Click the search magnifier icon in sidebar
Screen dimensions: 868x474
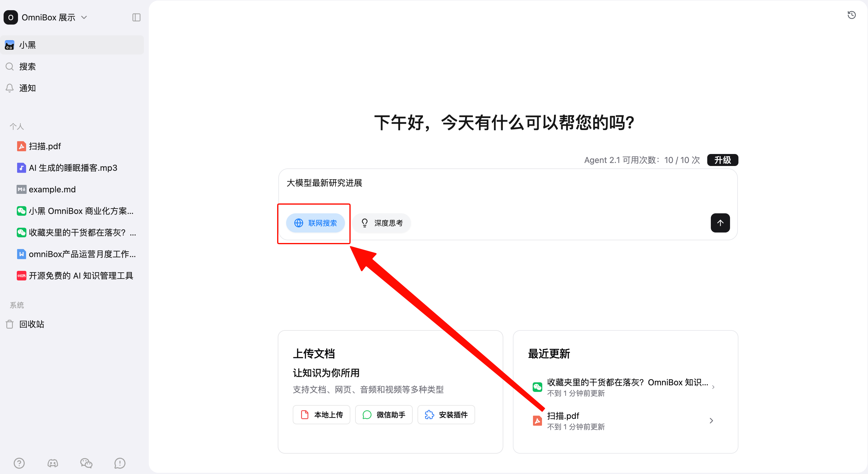[x=10, y=67]
